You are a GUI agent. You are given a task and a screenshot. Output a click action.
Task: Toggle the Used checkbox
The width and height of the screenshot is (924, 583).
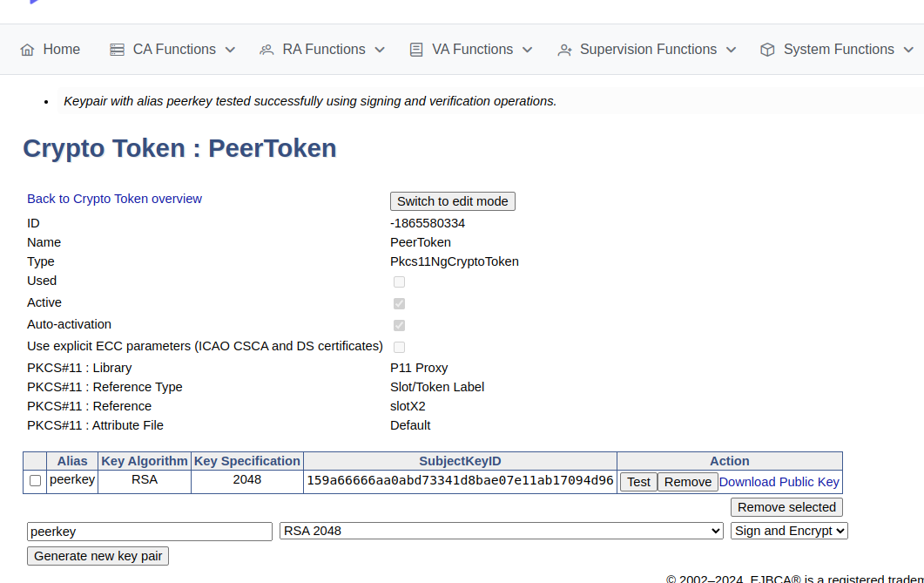point(399,281)
